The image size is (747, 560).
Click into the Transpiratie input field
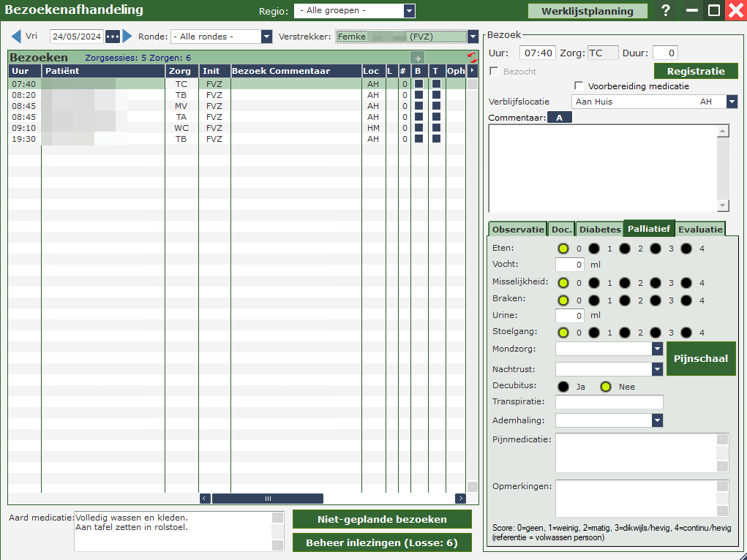coord(609,402)
